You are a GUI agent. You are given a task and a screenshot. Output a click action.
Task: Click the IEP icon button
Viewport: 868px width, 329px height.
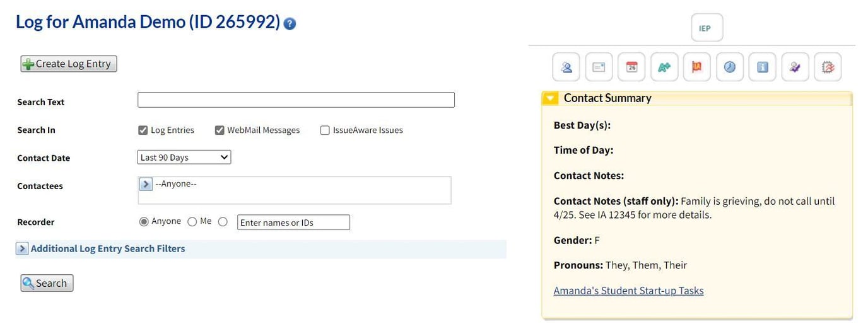coord(707,28)
